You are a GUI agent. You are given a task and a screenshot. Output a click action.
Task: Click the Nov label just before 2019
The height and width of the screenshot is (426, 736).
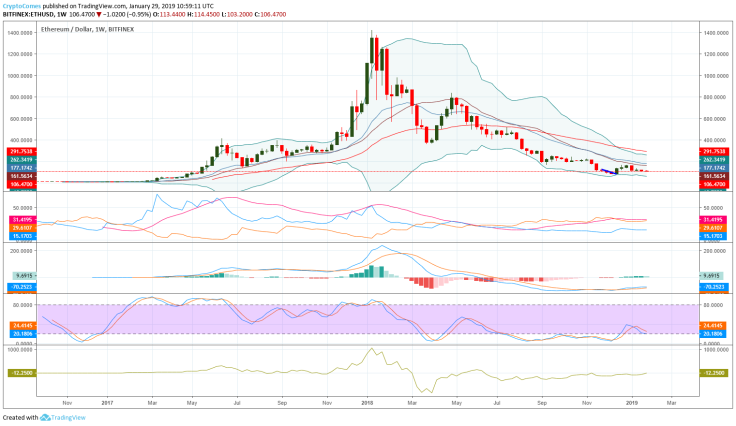[x=587, y=403]
